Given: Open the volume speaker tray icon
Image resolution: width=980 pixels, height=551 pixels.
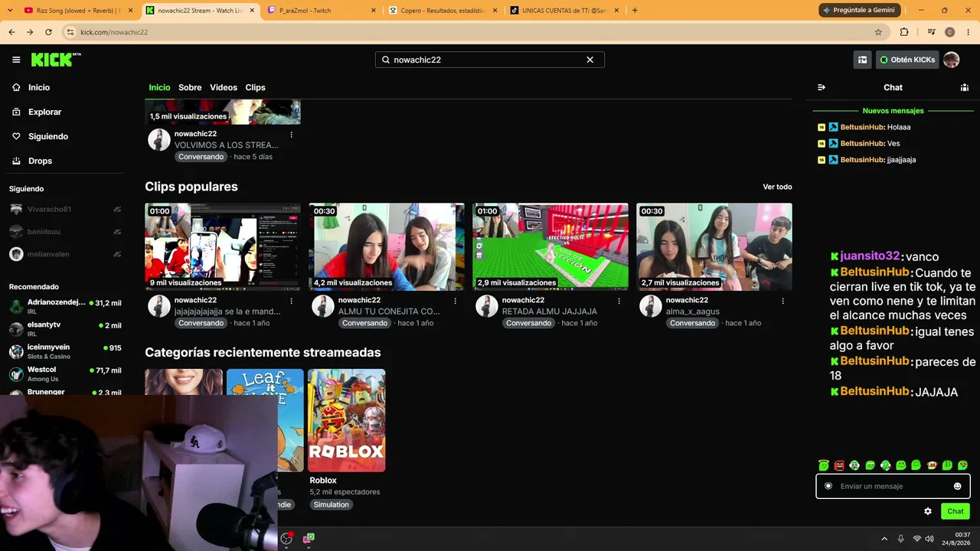Looking at the screenshot, I should pyautogui.click(x=929, y=539).
